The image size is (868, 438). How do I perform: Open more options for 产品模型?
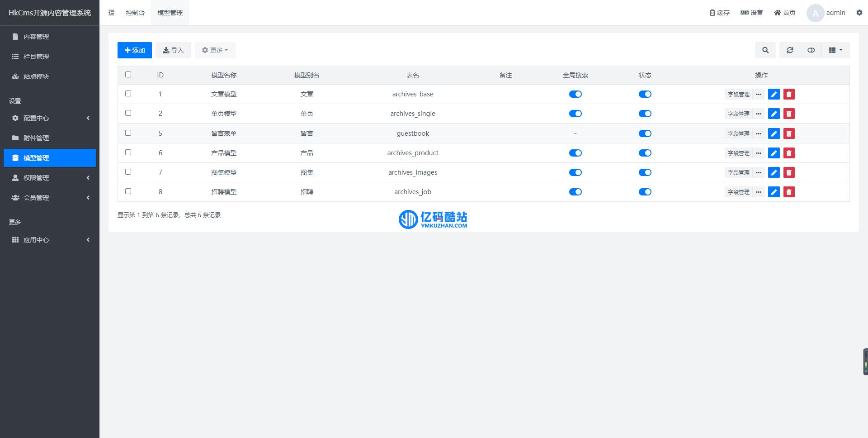759,153
